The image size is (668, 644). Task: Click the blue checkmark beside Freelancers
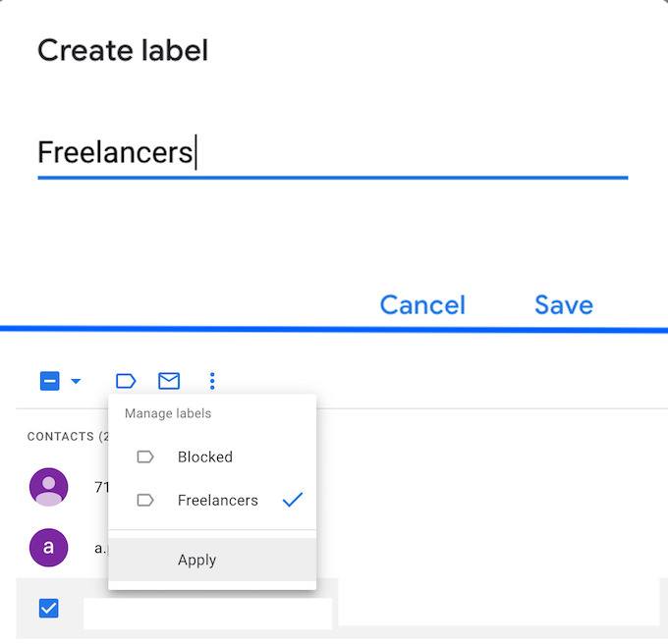292,500
